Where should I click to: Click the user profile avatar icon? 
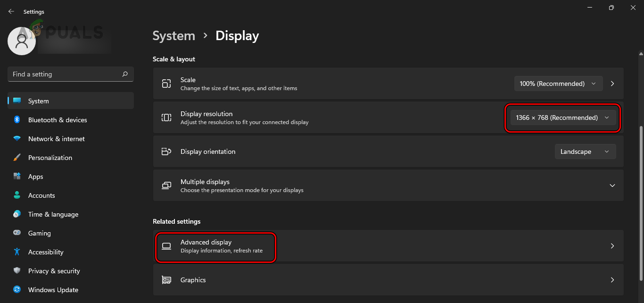coord(22,41)
